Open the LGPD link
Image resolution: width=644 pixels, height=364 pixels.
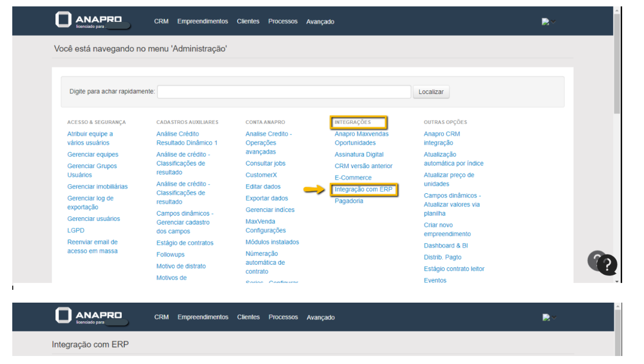(x=76, y=231)
